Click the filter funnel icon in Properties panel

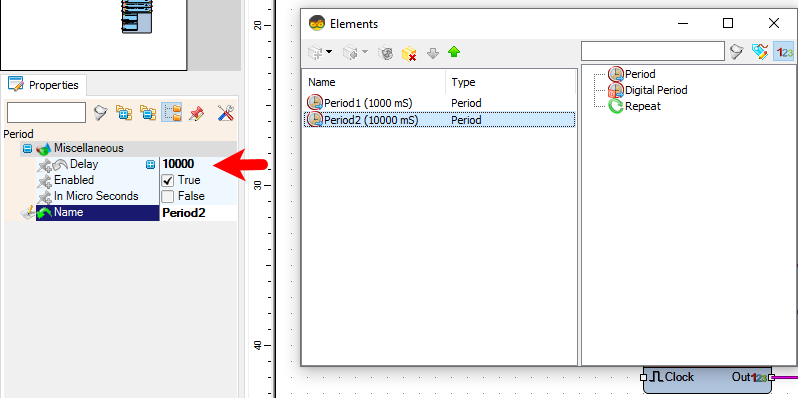click(x=101, y=112)
